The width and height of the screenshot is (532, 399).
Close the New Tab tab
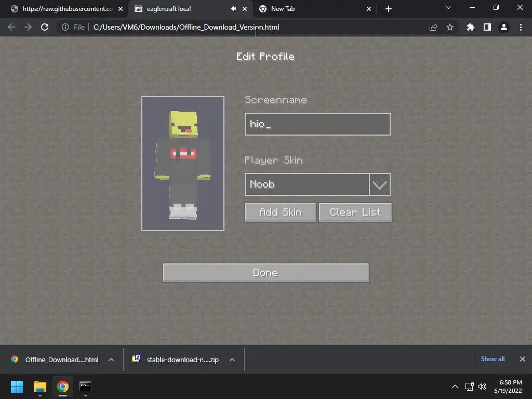tap(369, 9)
